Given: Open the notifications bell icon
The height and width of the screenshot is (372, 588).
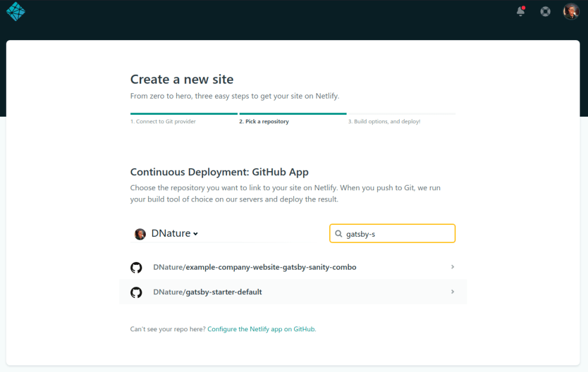Looking at the screenshot, I should coord(519,12).
